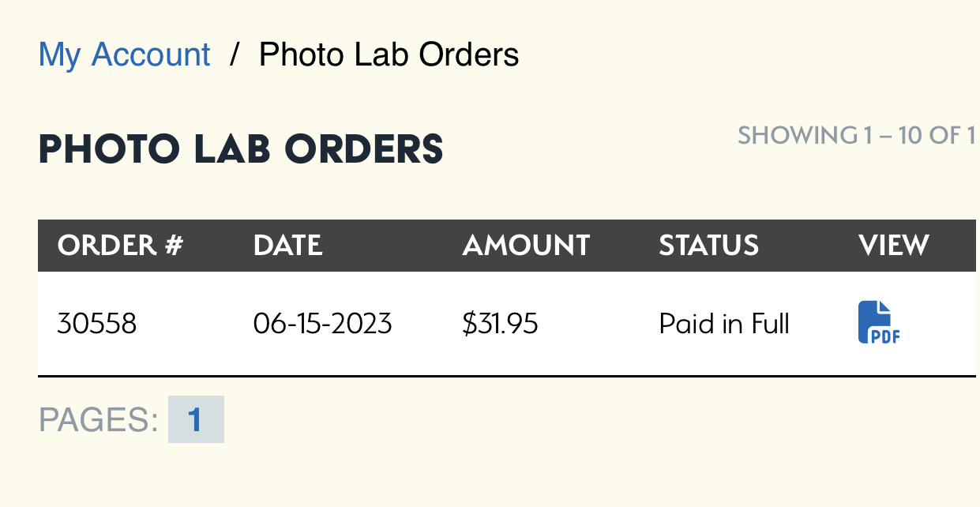Click the Photo Lab Orders breadcrumb text
980x507 pixels.
pos(389,54)
